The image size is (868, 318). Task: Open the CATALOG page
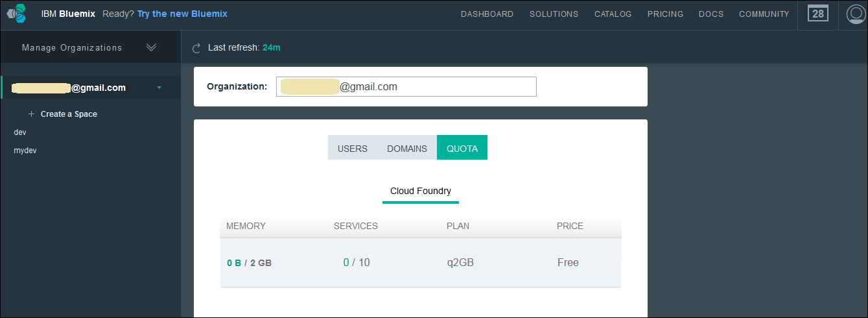click(613, 14)
